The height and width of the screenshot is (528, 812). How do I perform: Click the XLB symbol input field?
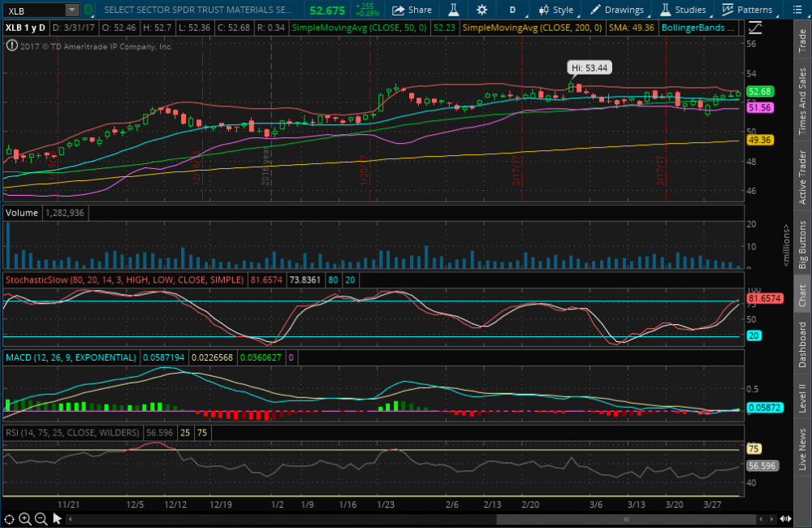click(32, 10)
